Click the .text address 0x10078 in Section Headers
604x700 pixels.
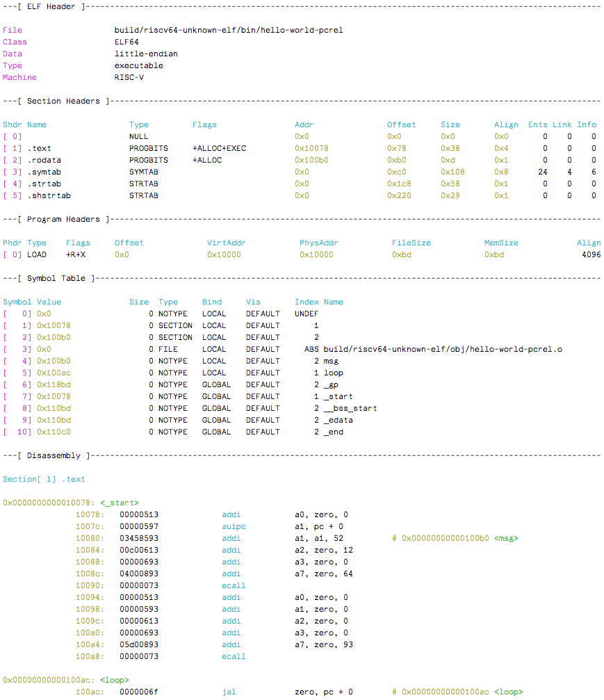(x=311, y=148)
